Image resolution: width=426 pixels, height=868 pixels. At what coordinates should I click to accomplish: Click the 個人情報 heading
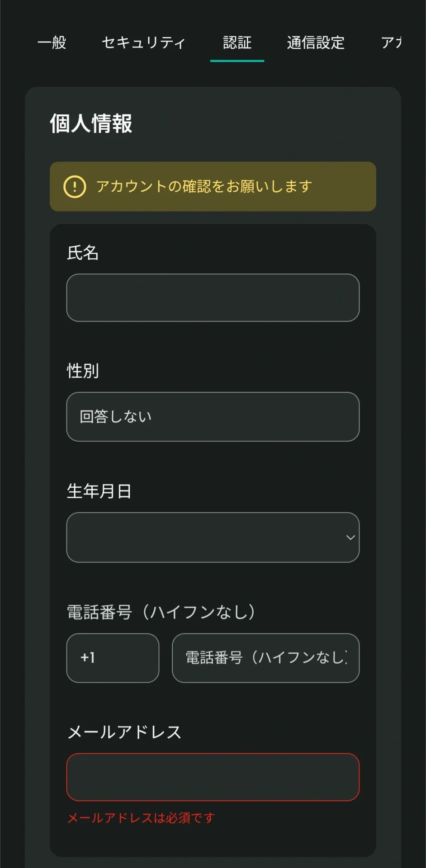(x=91, y=123)
